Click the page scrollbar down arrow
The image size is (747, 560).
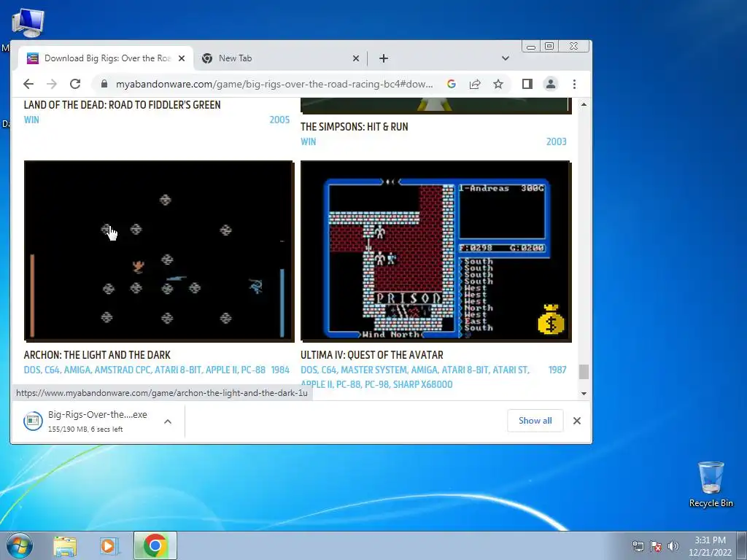(584, 394)
